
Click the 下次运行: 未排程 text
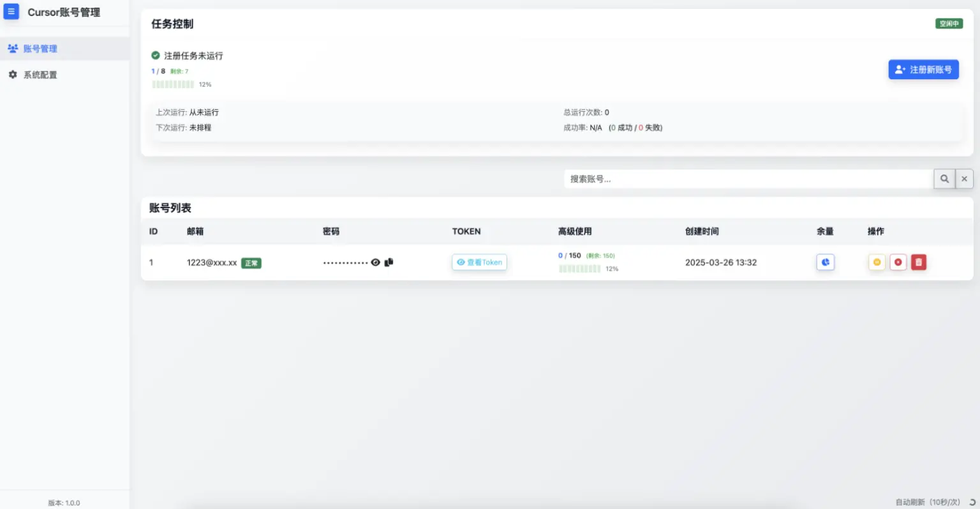coord(183,128)
